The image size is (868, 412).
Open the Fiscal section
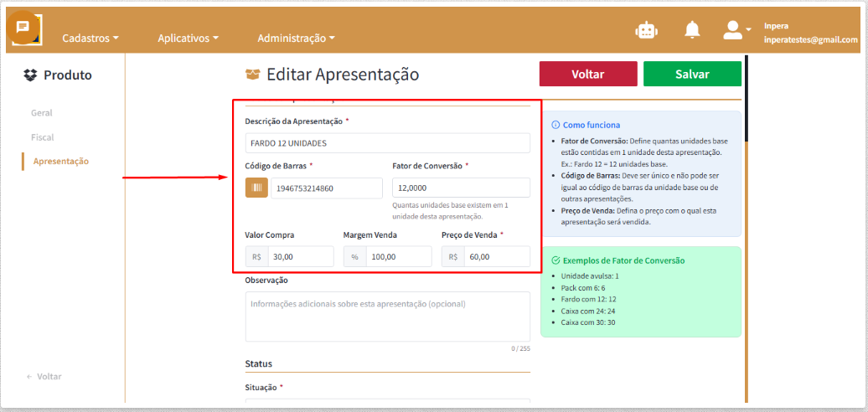pyautogui.click(x=43, y=137)
